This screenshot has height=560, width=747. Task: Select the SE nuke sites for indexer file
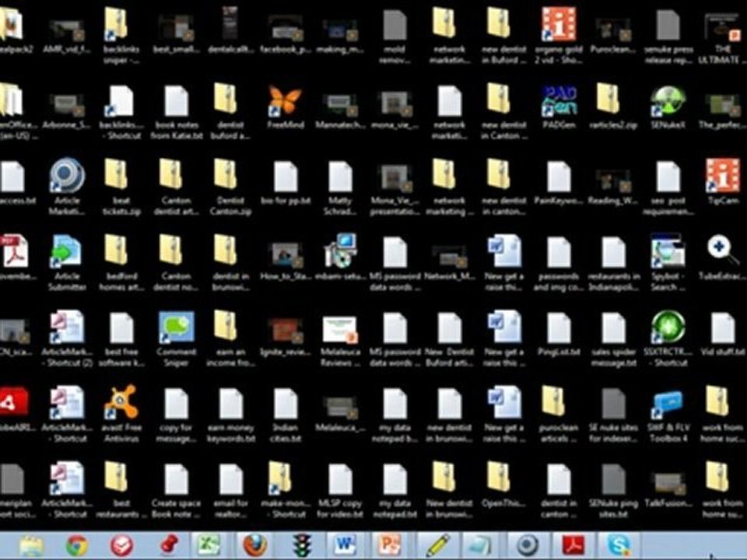pos(613,414)
